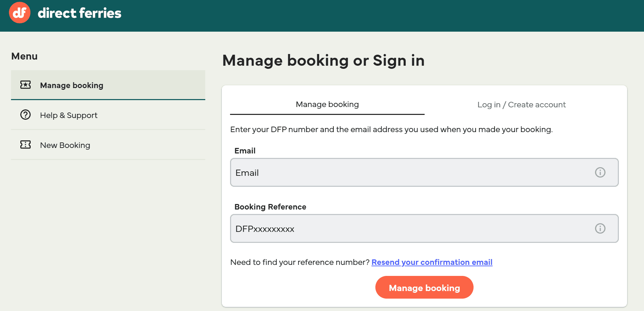Click the direct ferries wordmark in header
The height and width of the screenshot is (311, 644).
(x=80, y=13)
